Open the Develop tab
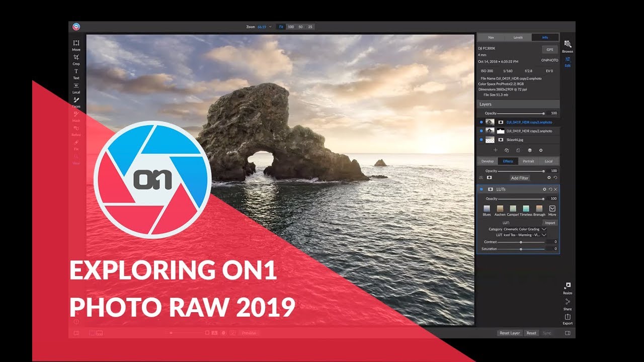The height and width of the screenshot is (362, 644). [x=488, y=161]
